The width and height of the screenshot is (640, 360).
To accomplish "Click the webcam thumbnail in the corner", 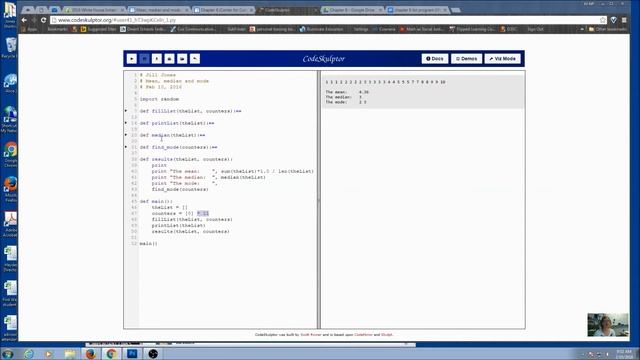I will (x=608, y=325).
